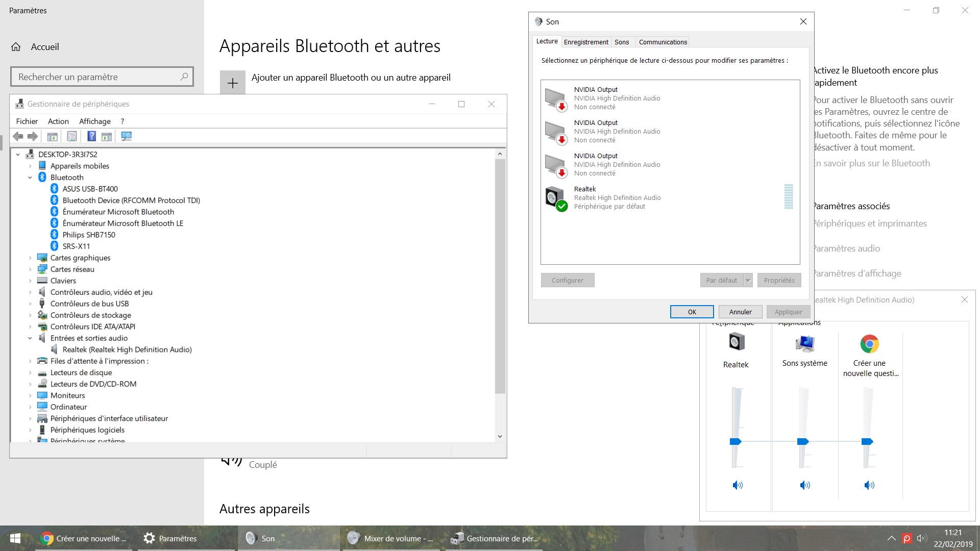
Task: Click the Sons système volume slider handle
Action: 803,441
